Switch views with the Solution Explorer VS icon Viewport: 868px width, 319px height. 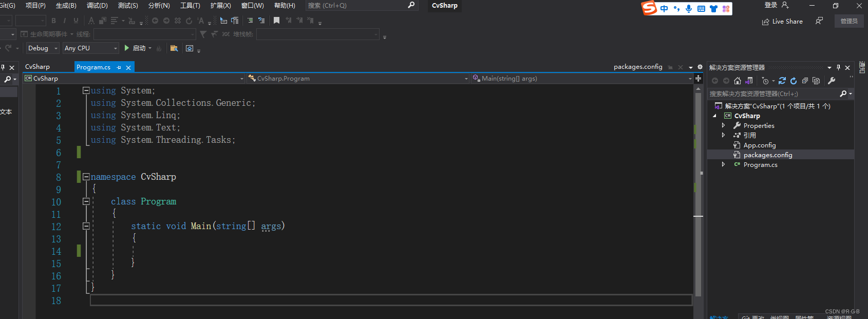pos(749,81)
